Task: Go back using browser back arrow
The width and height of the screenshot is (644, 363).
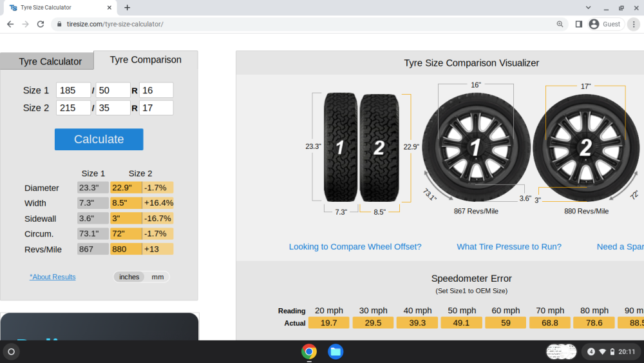Action: (10, 25)
